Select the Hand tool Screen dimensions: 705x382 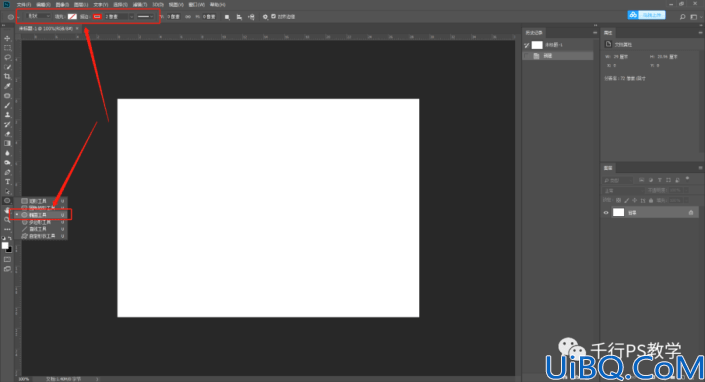7,210
